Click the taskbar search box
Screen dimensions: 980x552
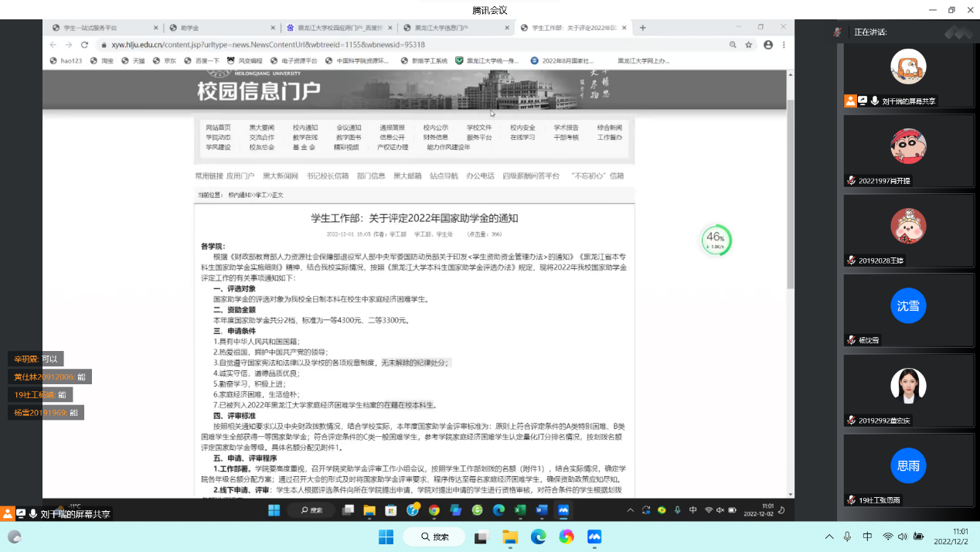point(436,537)
